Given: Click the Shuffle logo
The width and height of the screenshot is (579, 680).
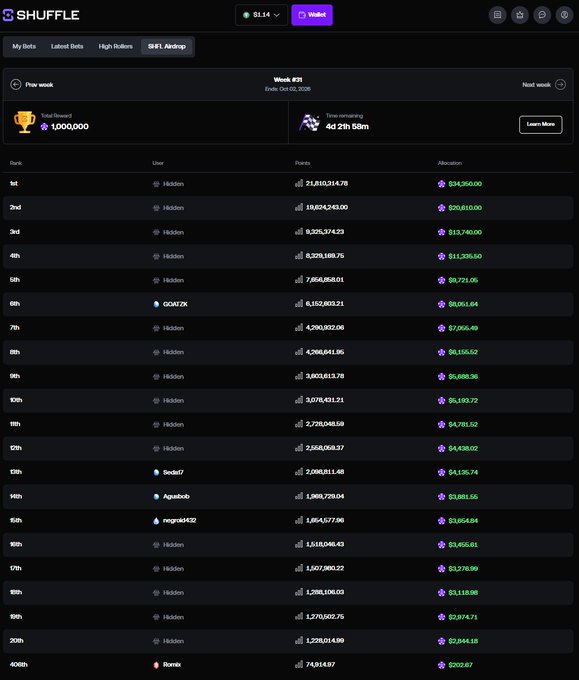Looking at the screenshot, I should (x=41, y=15).
